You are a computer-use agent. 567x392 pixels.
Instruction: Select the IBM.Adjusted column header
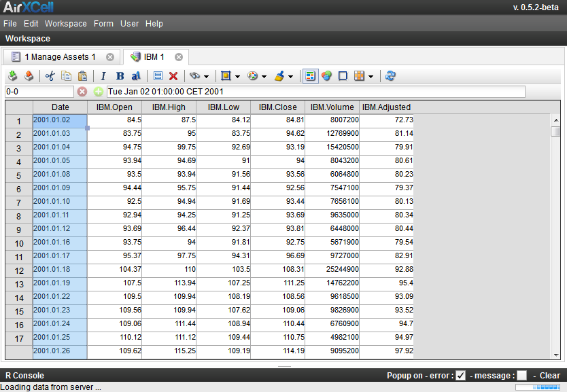click(387, 107)
